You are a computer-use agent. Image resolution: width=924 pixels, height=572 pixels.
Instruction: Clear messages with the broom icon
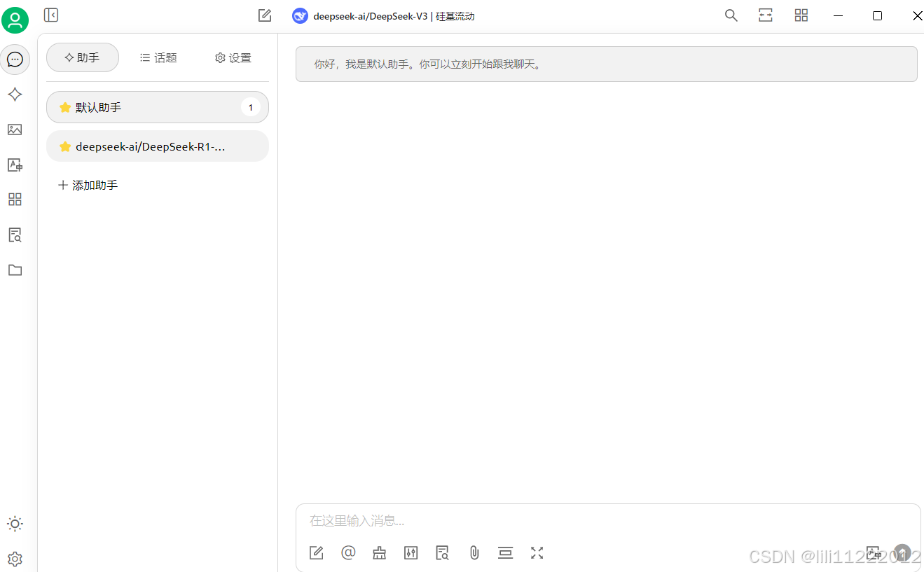pyautogui.click(x=380, y=553)
